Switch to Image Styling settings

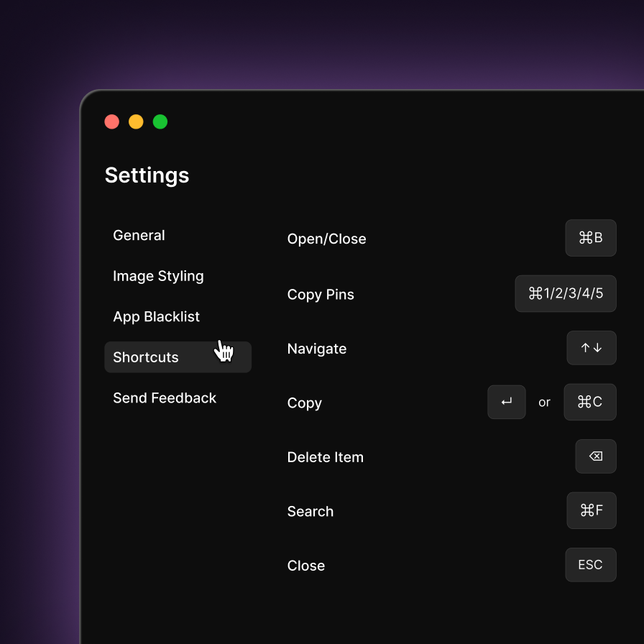point(158,276)
